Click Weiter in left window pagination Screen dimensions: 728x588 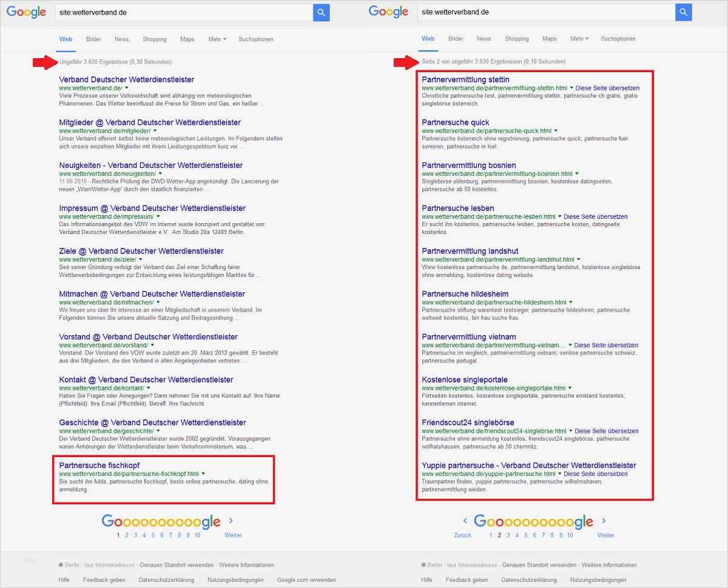pyautogui.click(x=233, y=535)
